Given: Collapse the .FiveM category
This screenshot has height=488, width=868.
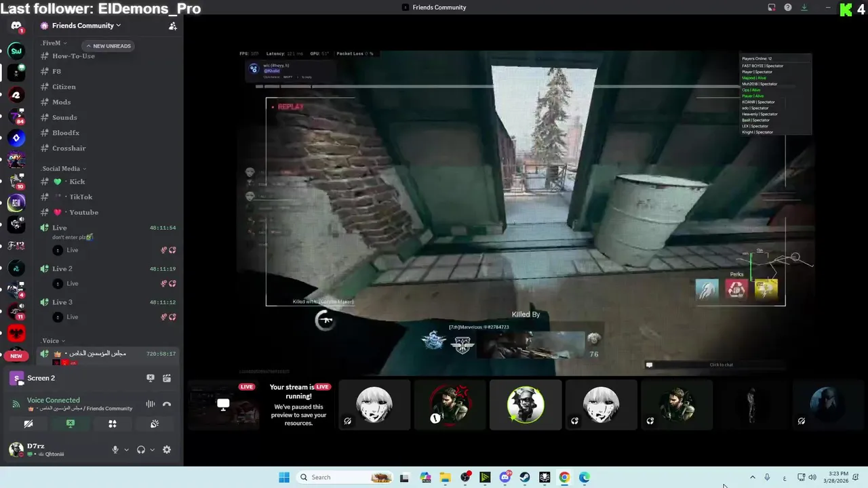Looking at the screenshot, I should [x=54, y=43].
